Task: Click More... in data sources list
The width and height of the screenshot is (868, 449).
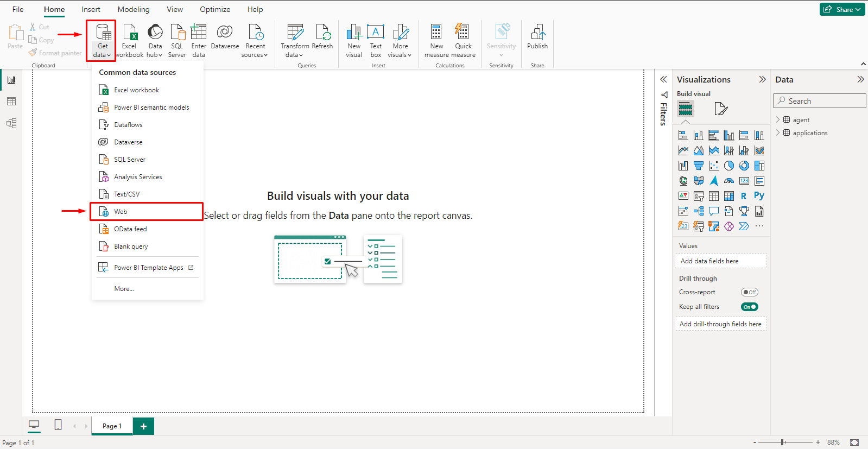Action: tap(124, 289)
